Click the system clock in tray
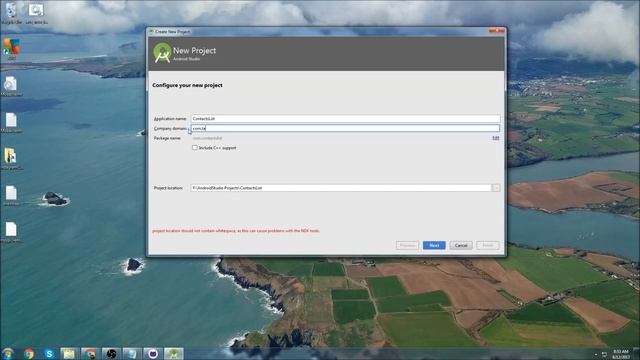The image size is (640, 360). coord(621,354)
